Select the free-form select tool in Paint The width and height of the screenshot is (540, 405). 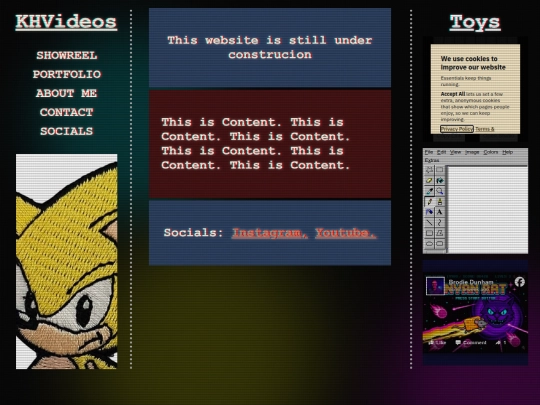pyautogui.click(x=429, y=170)
